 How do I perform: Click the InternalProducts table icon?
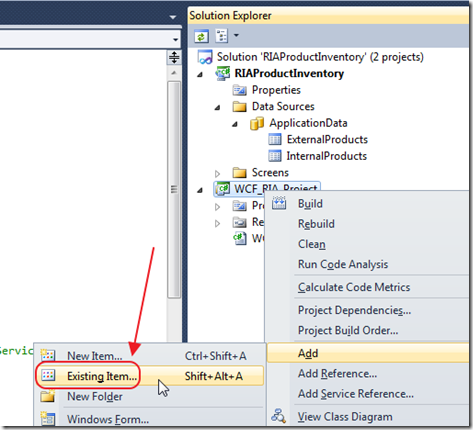click(275, 156)
